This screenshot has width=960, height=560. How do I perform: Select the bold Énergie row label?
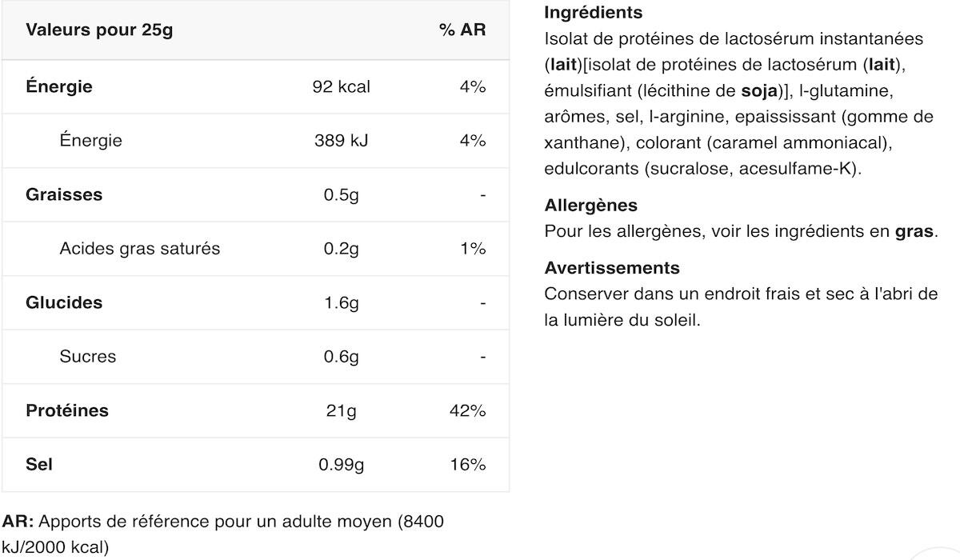(x=59, y=86)
